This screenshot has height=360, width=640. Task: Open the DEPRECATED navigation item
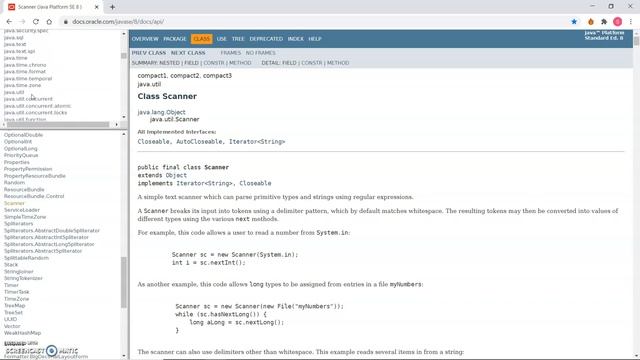pyautogui.click(x=266, y=39)
